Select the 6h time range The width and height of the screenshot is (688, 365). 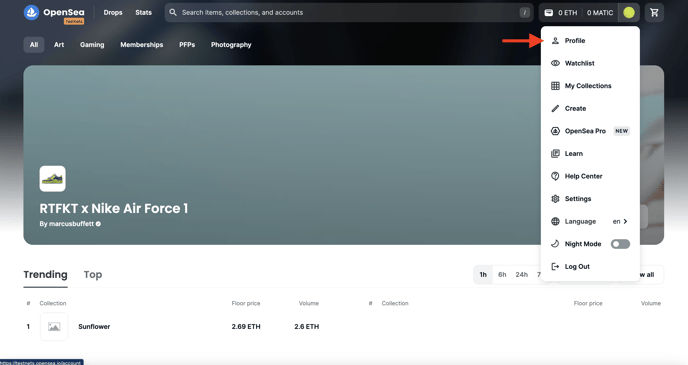(x=502, y=275)
